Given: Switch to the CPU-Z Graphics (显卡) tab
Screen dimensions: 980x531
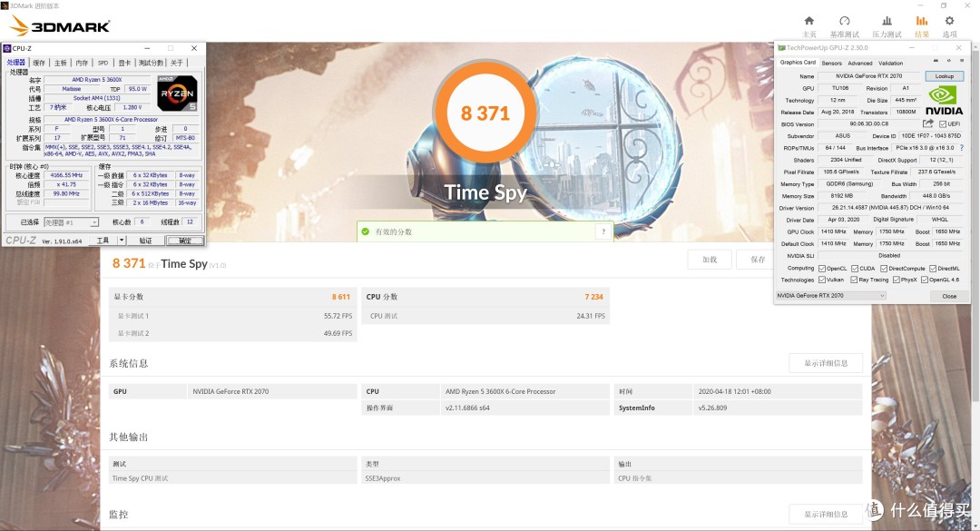Looking at the screenshot, I should pyautogui.click(x=124, y=63).
